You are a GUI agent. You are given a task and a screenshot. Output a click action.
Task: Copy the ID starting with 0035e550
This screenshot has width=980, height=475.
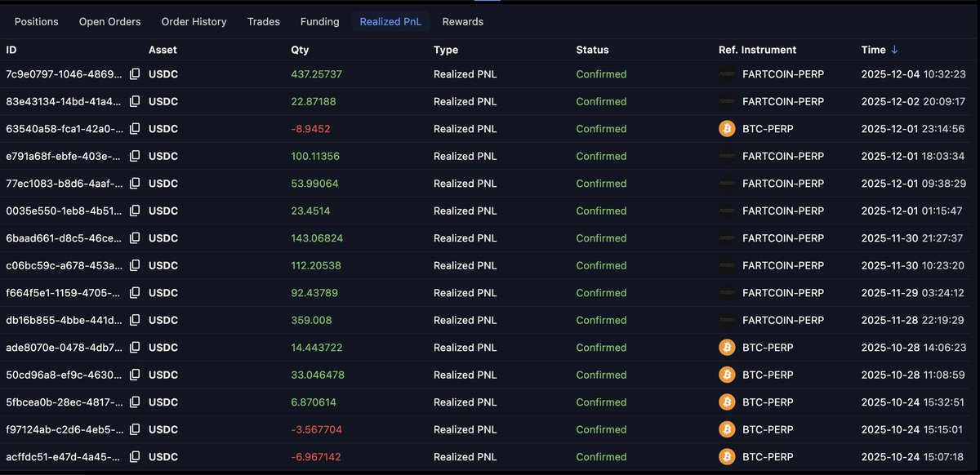pos(135,211)
